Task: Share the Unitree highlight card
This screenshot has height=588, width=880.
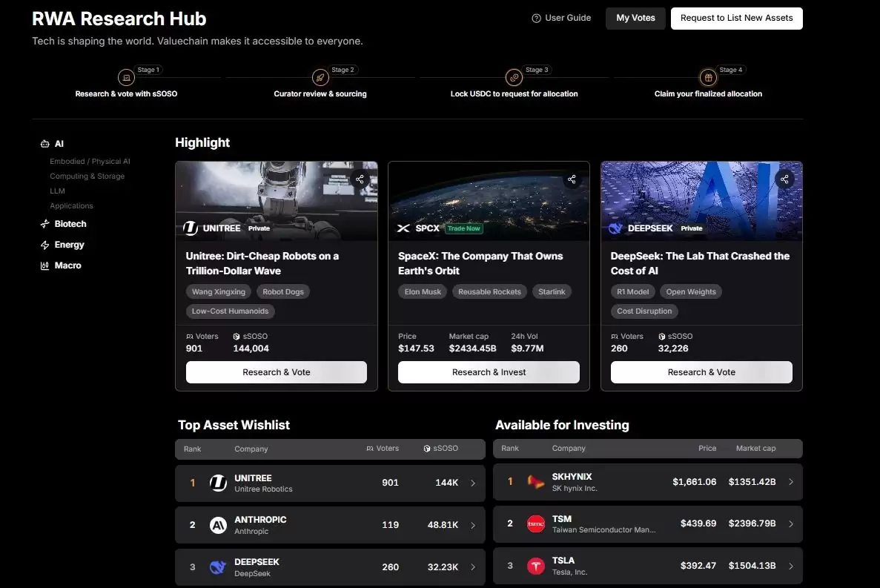Action: (360, 179)
